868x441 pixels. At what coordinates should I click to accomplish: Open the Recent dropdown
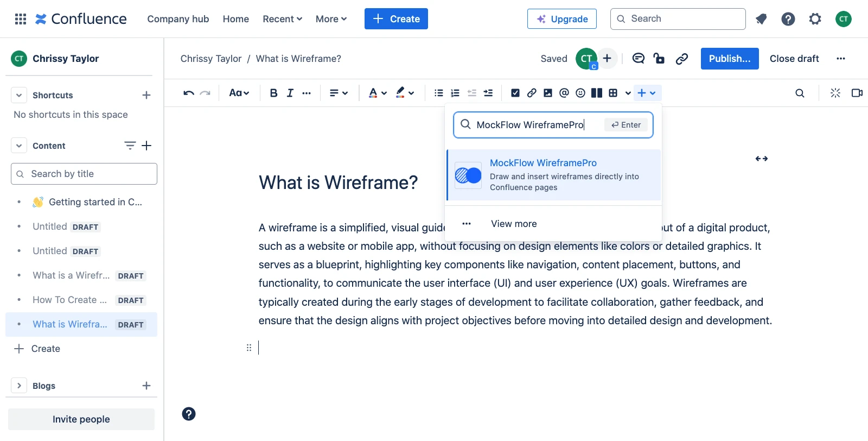click(x=283, y=19)
